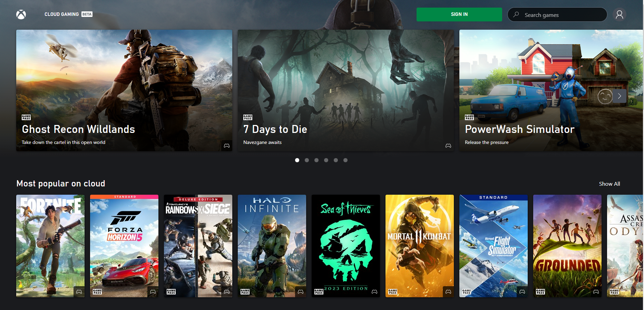Click the "7 Days to Die" title text

tap(275, 129)
